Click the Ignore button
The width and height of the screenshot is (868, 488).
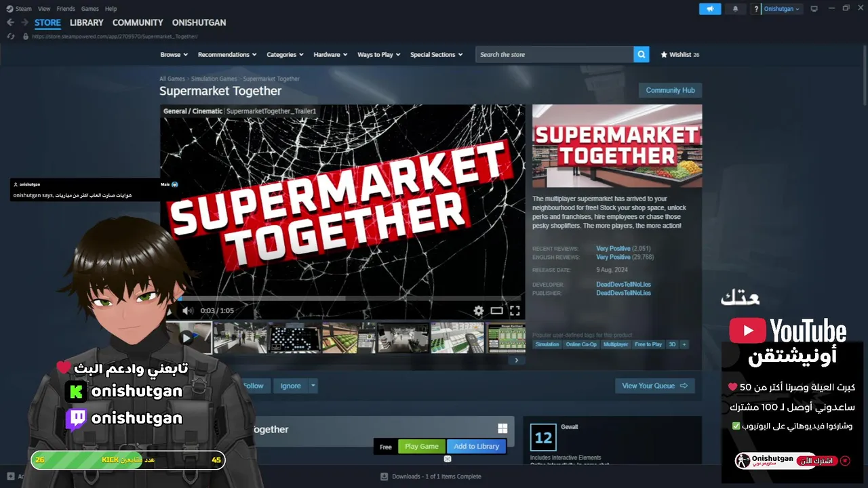tap(290, 386)
